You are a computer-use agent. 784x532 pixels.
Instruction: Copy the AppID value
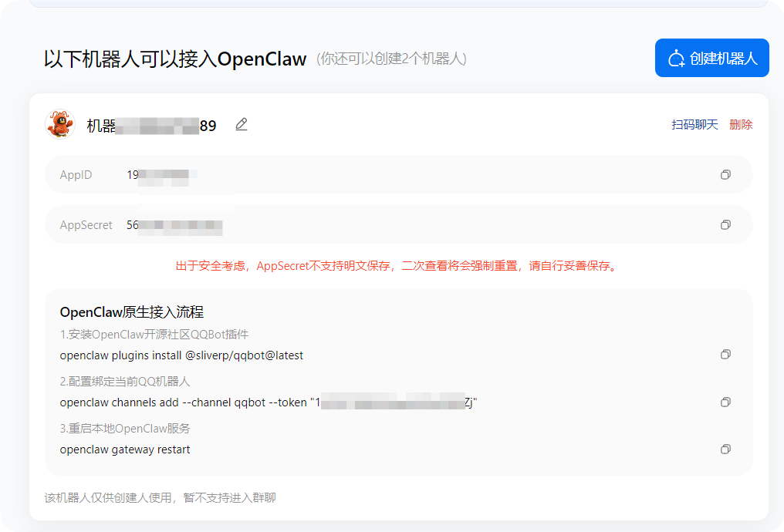pos(725,174)
